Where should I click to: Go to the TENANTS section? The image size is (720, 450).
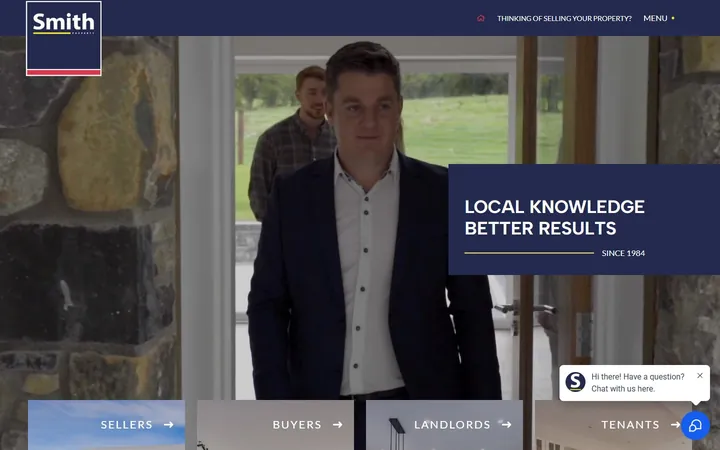pyautogui.click(x=613, y=425)
